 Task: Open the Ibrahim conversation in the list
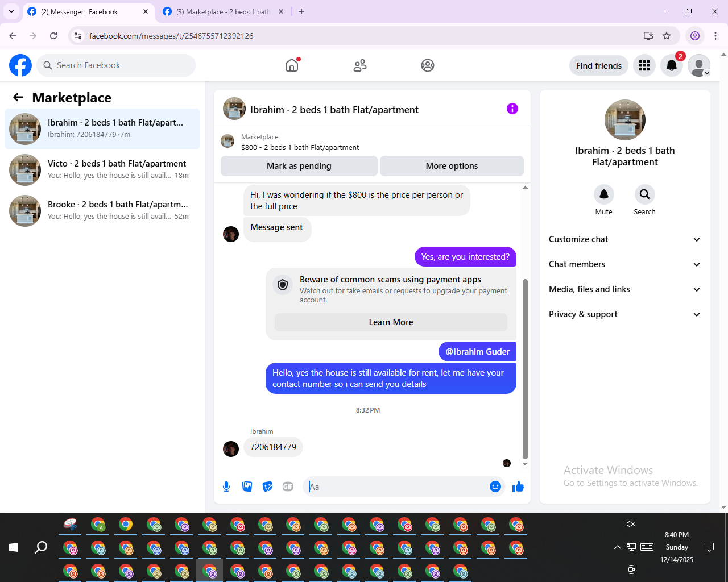pos(102,129)
